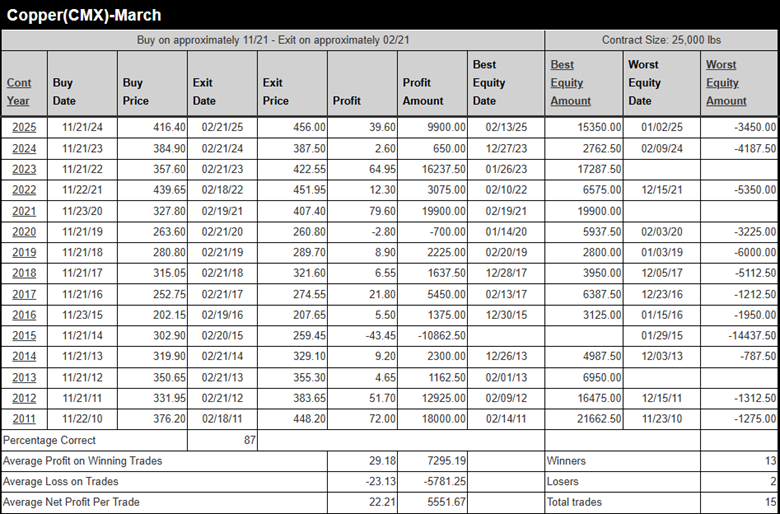780x514 pixels.
Task: Select worst equity date 11/23/10
Action: click(662, 418)
